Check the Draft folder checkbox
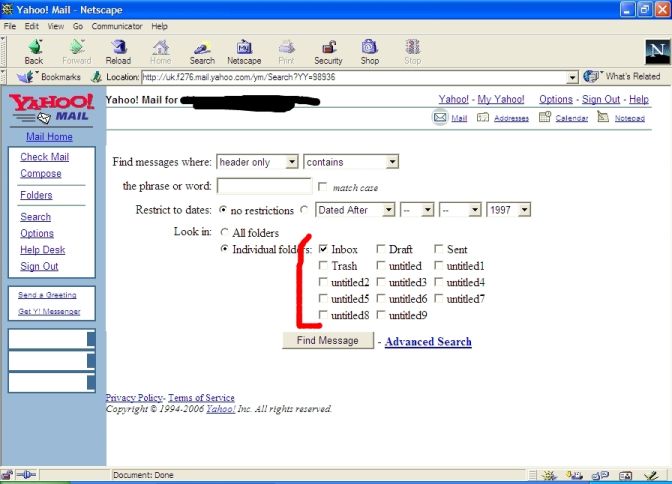Screen dimensions: 672x484 tap(381, 249)
